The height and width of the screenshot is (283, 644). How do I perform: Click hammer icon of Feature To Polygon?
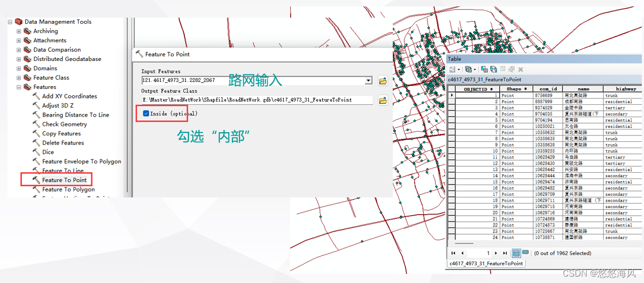tap(36, 189)
